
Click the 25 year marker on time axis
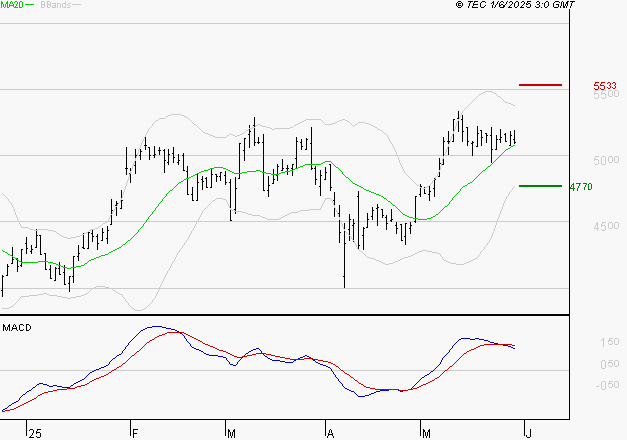click(35, 433)
